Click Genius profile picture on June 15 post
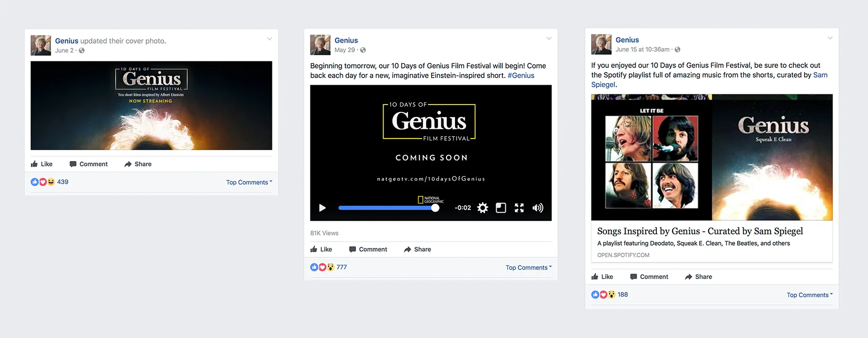The image size is (868, 338). tap(601, 44)
